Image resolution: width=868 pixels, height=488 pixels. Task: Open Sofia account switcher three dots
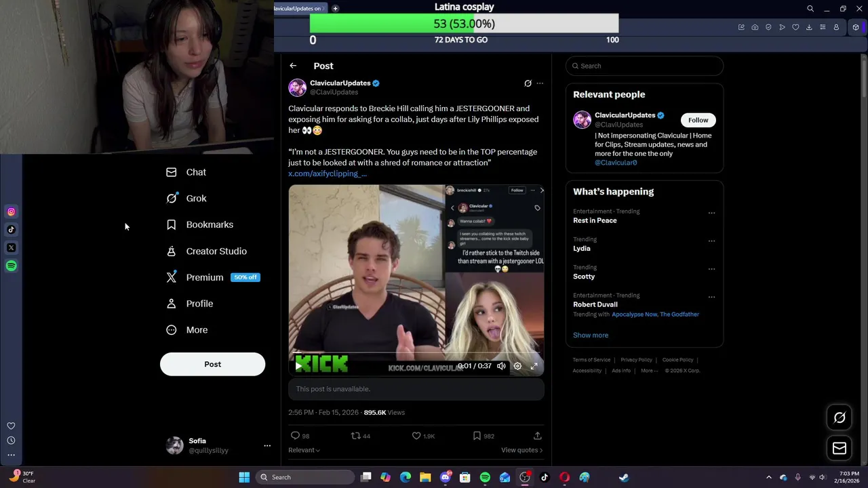[x=267, y=445]
